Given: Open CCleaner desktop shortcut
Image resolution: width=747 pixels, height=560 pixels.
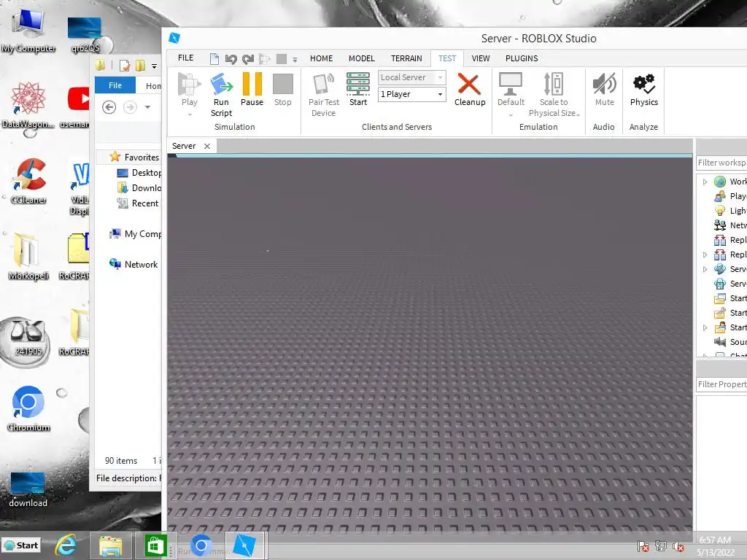Looking at the screenshot, I should point(28,181).
